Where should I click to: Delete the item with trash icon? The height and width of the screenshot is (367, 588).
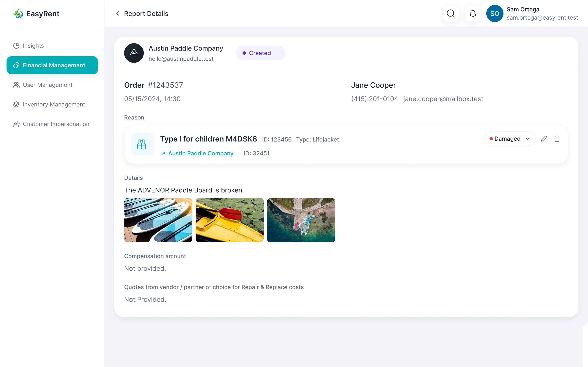(557, 139)
